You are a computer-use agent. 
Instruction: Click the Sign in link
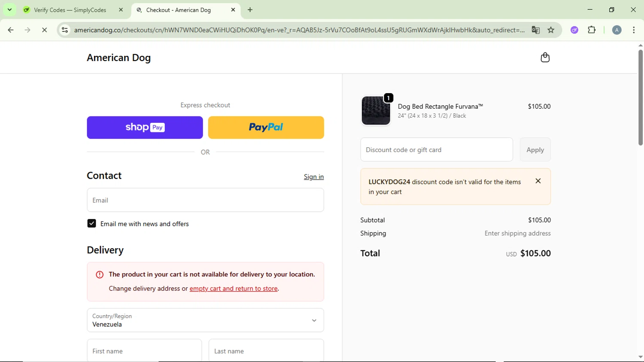[x=314, y=177]
